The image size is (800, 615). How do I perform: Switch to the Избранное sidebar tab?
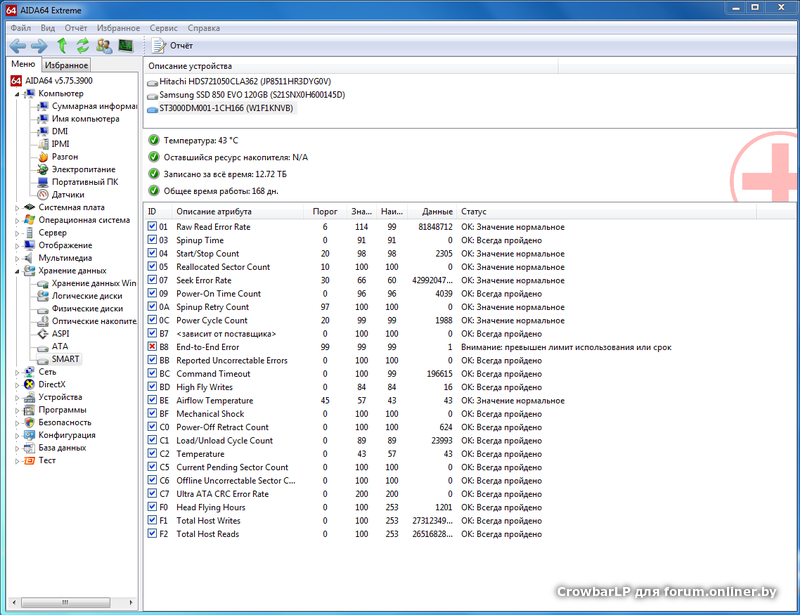(x=66, y=65)
